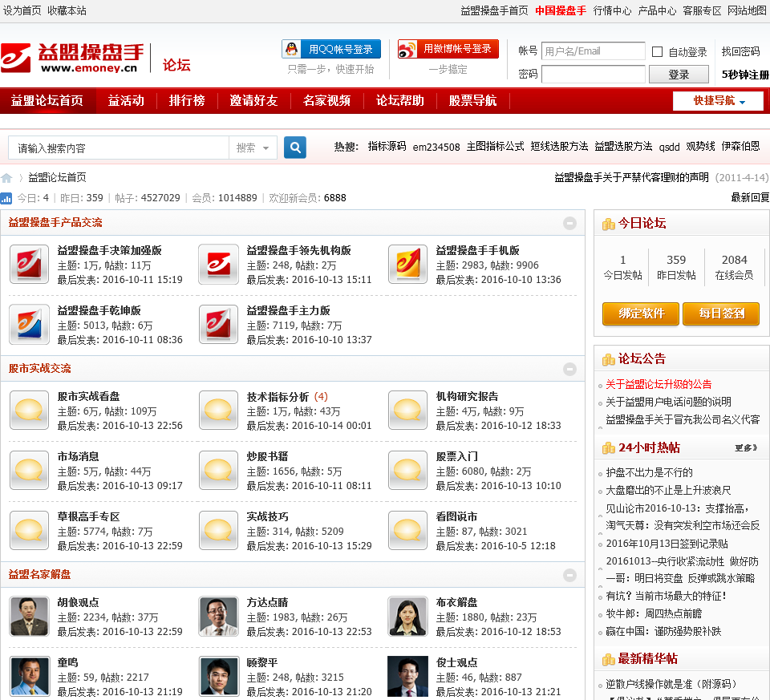Open 益盟操盘手主力版 board icon
The width and height of the screenshot is (770, 700).
coord(218,325)
